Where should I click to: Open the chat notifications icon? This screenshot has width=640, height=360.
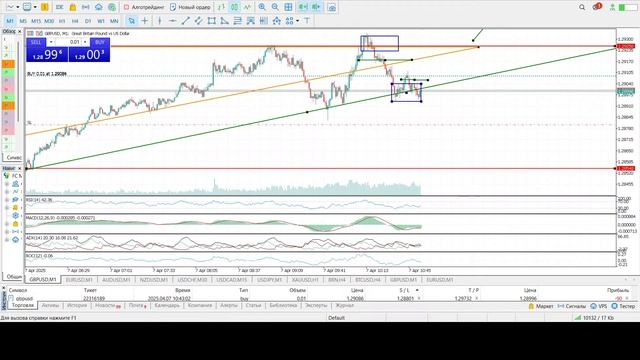(x=597, y=7)
